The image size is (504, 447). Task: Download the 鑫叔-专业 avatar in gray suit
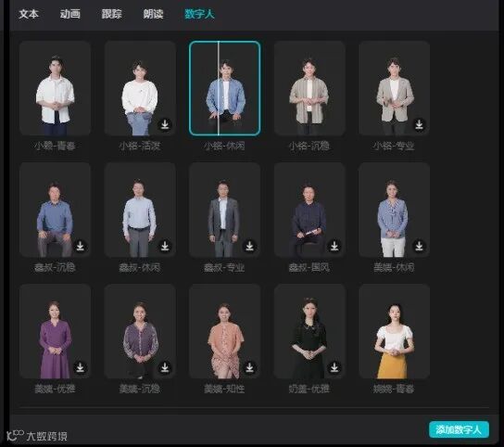(249, 246)
